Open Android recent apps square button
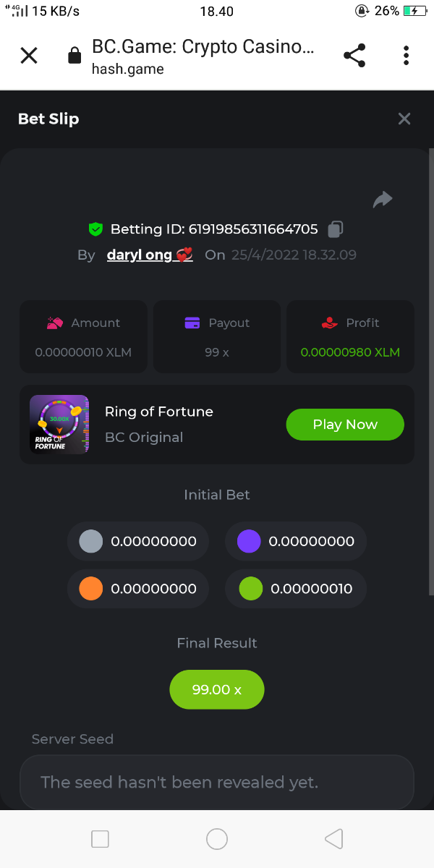 pyautogui.click(x=101, y=839)
